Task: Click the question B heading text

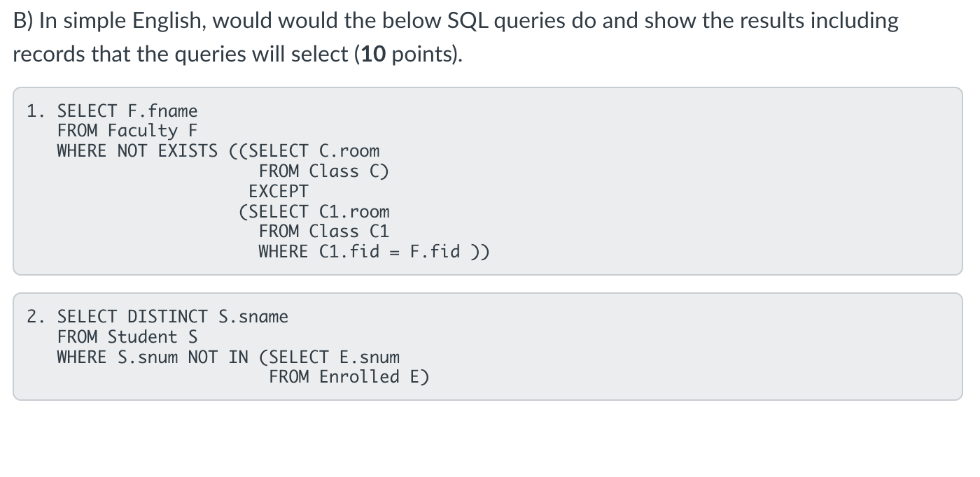Action: (455, 36)
